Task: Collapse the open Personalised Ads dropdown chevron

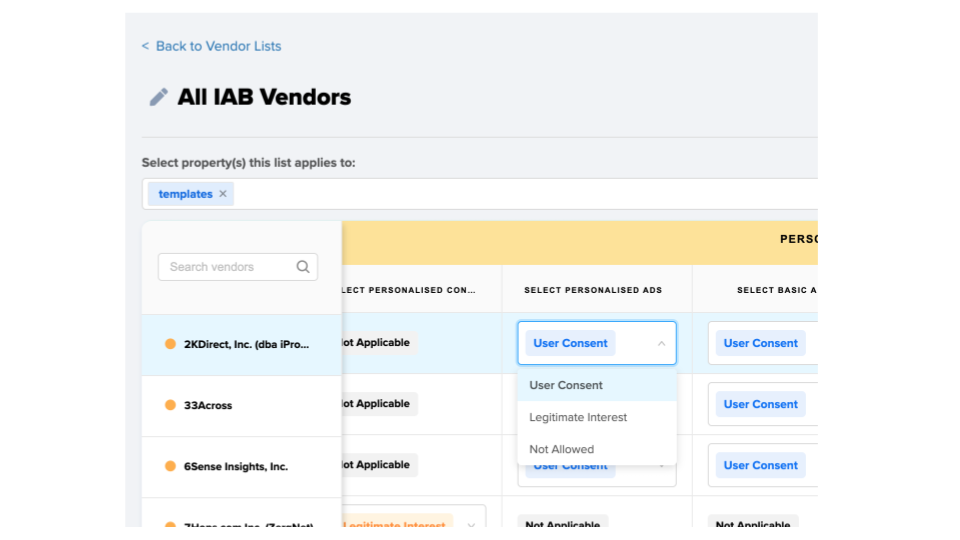Action: [x=661, y=343]
